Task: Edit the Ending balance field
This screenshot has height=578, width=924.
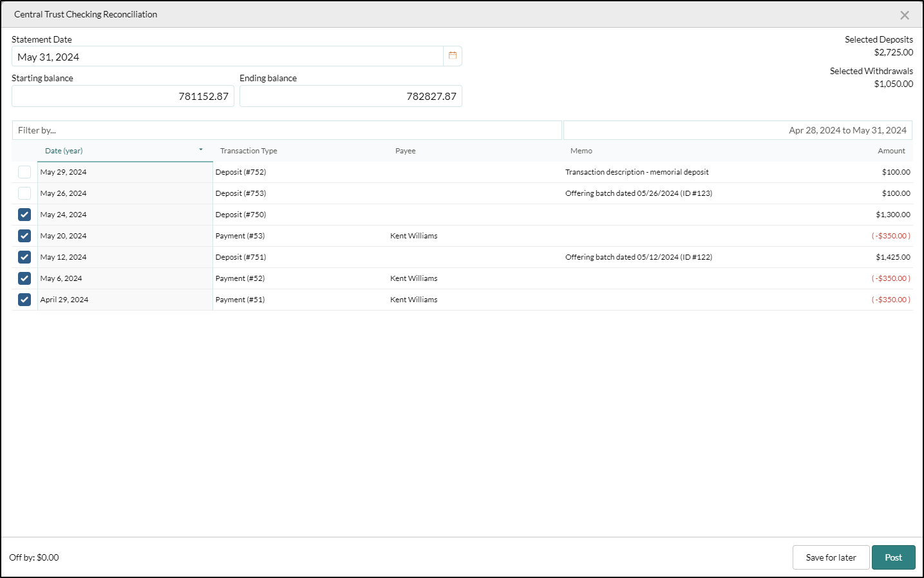Action: point(351,96)
